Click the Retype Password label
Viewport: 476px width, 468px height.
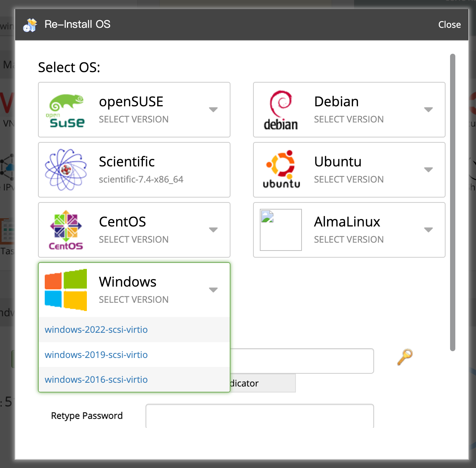87,416
